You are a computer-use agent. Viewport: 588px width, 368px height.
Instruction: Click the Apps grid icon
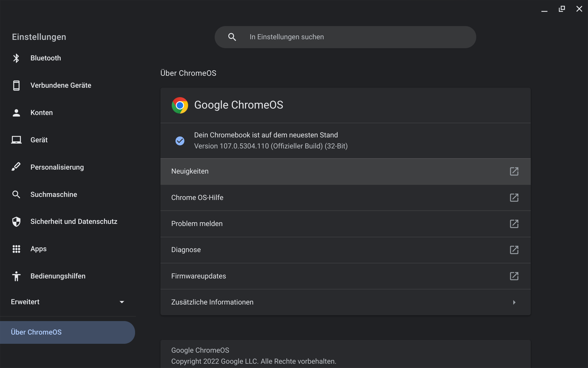click(16, 249)
